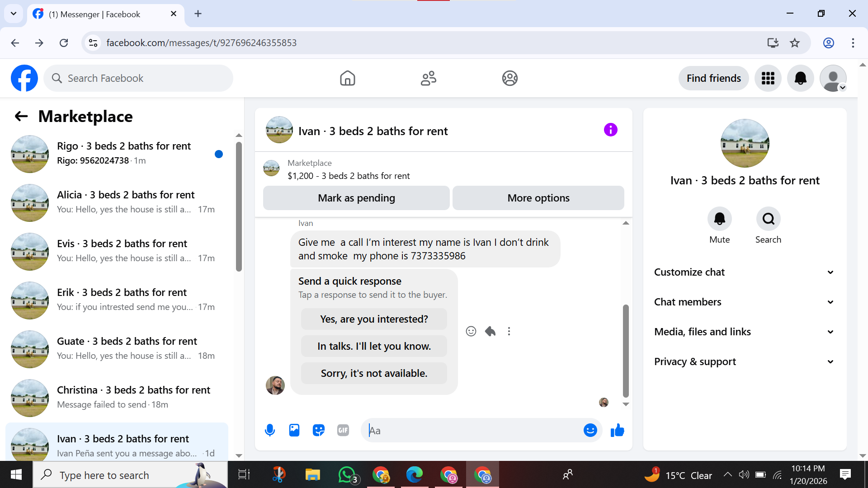
Task: Send quick response 'Yes, are you interested?'
Action: click(x=374, y=319)
